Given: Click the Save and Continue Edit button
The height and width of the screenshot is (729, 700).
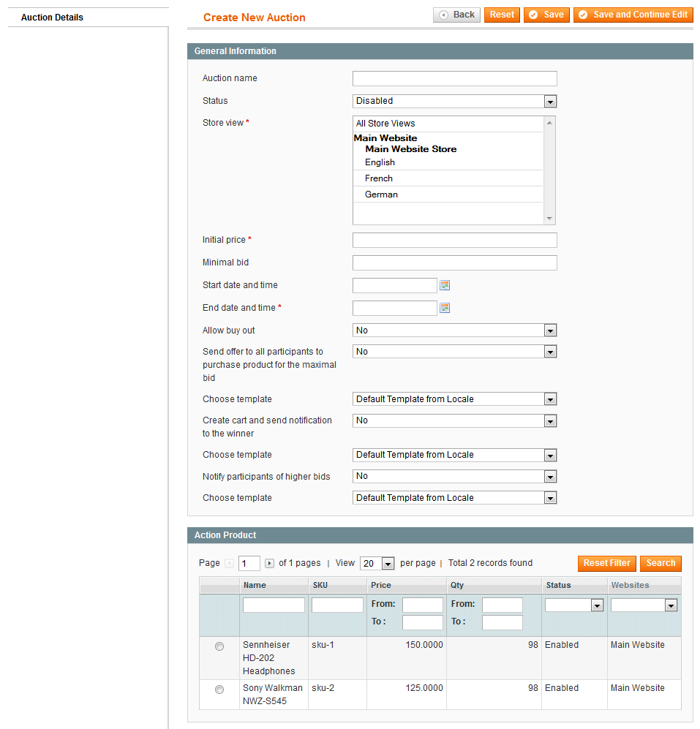Looking at the screenshot, I should tap(633, 15).
